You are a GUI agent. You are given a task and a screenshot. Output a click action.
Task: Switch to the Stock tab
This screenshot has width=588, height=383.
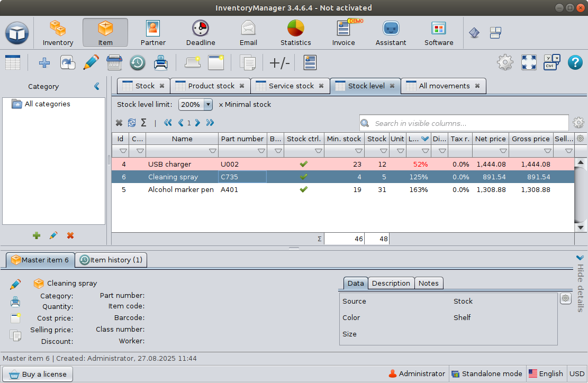(x=143, y=86)
